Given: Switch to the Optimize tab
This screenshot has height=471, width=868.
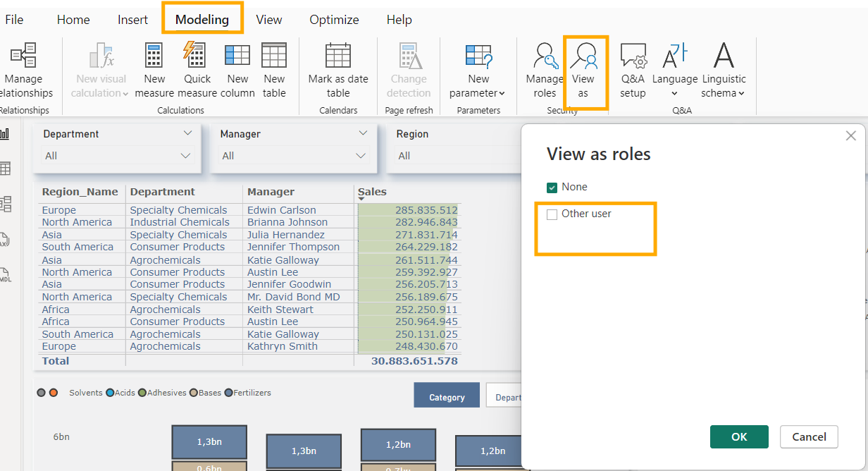Looking at the screenshot, I should coord(334,20).
